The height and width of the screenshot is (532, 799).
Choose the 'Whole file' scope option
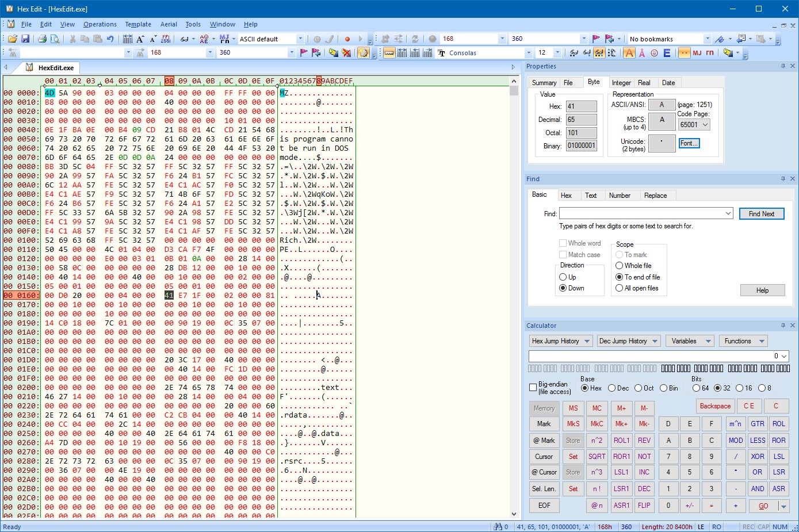pyautogui.click(x=620, y=266)
